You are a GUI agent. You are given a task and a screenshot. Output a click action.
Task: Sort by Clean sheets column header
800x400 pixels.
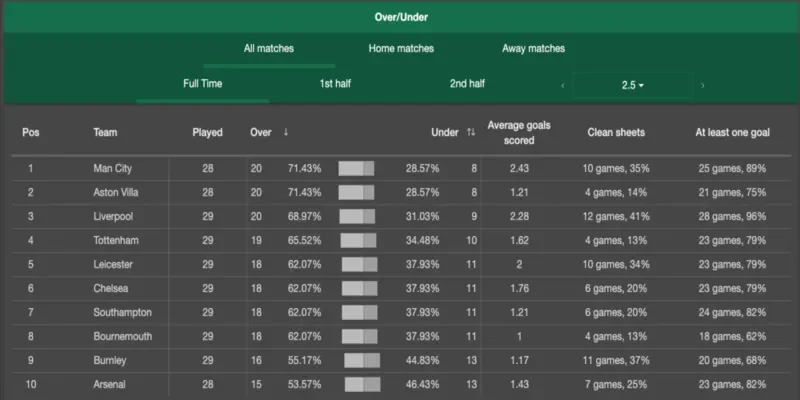coord(614,132)
